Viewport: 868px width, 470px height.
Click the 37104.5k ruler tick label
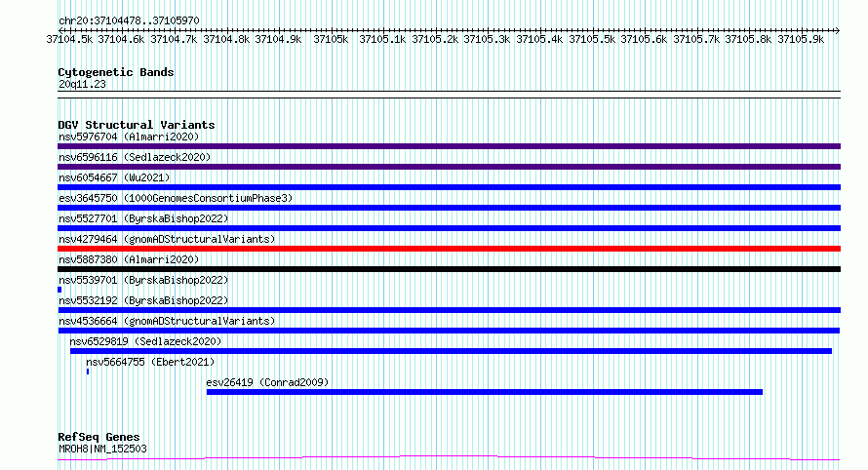click(69, 39)
